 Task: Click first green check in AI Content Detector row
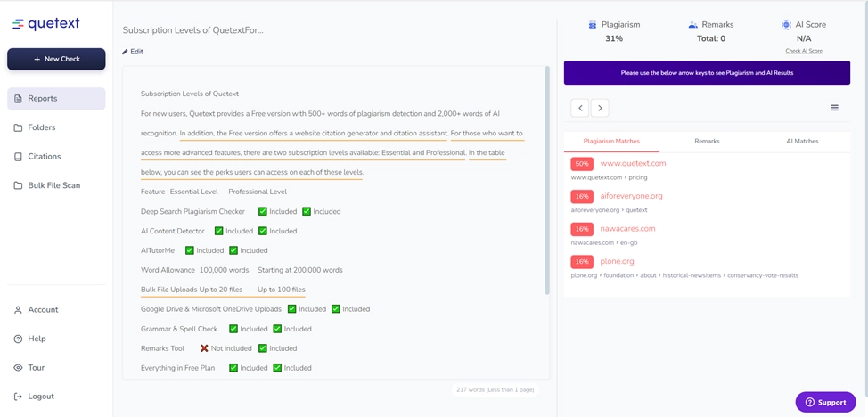218,231
